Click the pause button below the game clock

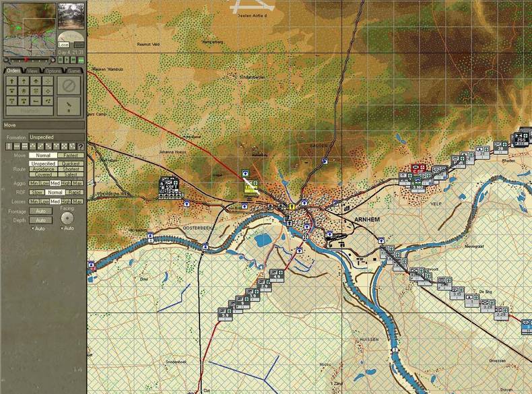tap(61, 60)
